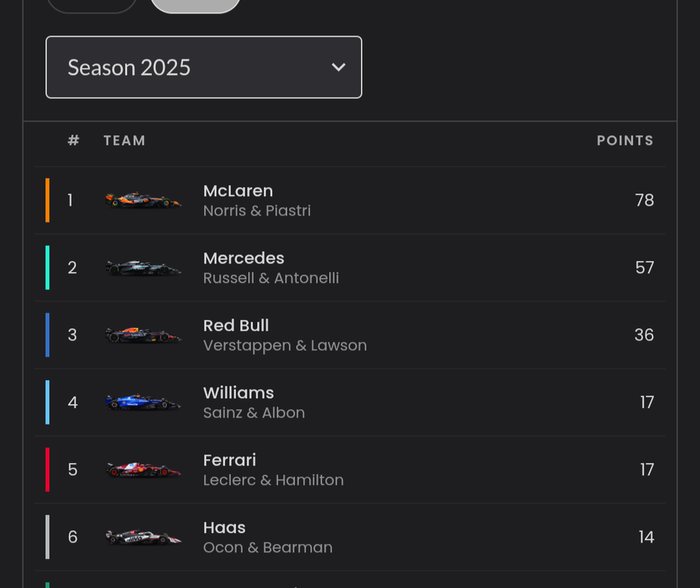Click the teal Mercedes color bar

click(x=47, y=268)
